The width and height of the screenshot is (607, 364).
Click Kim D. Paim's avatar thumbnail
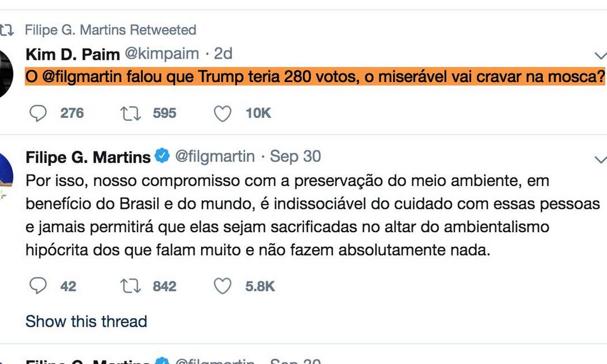(4, 73)
